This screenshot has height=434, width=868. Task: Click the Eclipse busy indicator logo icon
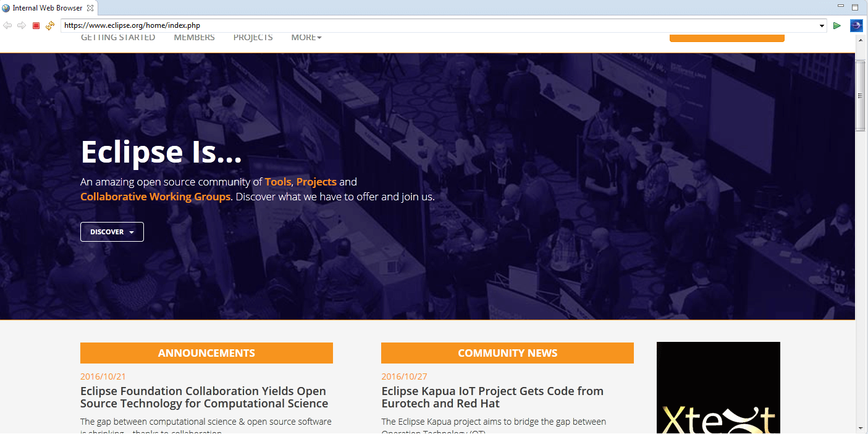(856, 25)
